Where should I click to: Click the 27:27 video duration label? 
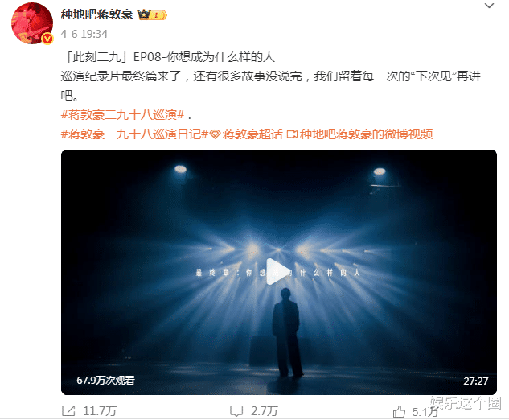tap(475, 381)
